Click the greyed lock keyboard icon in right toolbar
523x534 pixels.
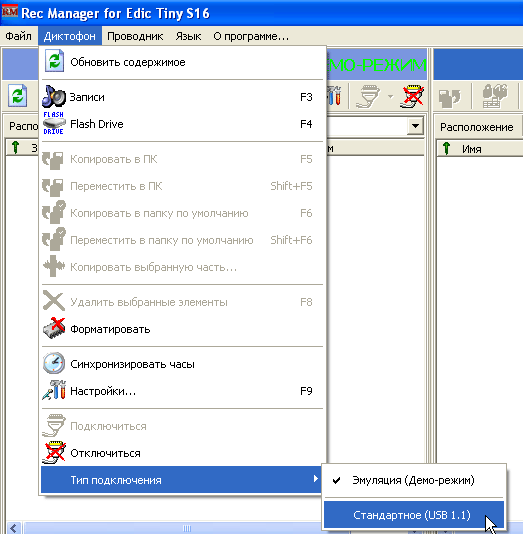495,96
